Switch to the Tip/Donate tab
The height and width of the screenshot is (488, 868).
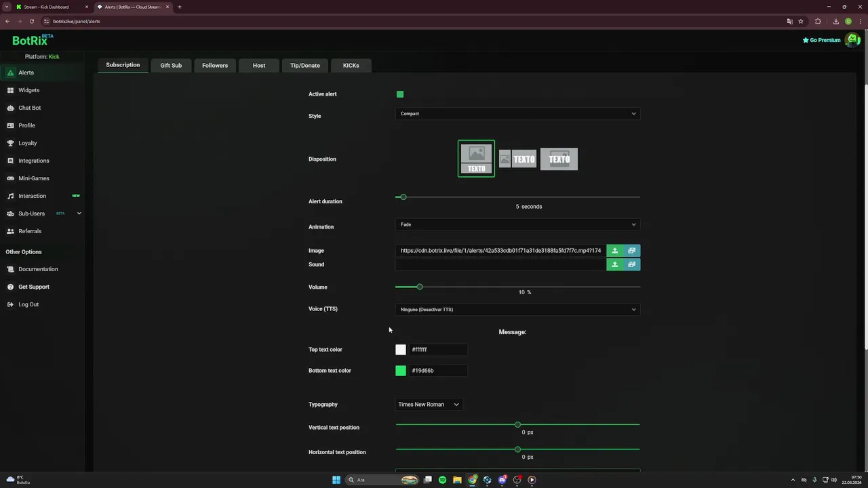[x=305, y=66]
